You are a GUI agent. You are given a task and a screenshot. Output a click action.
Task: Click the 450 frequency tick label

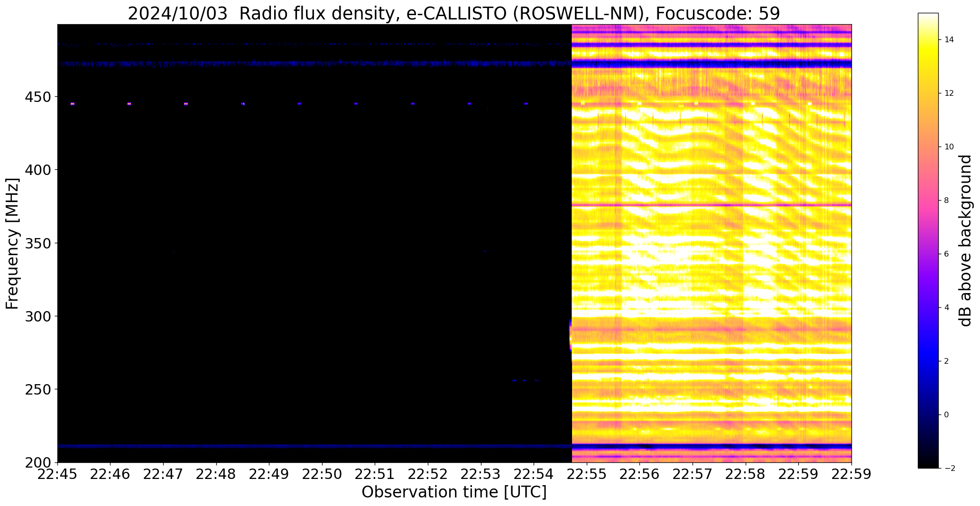click(37, 97)
